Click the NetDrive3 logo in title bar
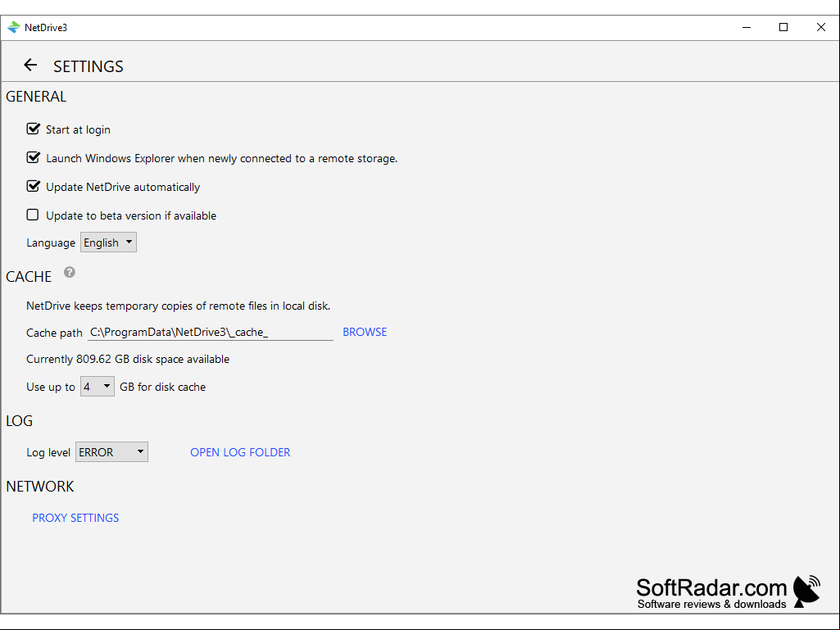The image size is (840, 630). coord(14,27)
